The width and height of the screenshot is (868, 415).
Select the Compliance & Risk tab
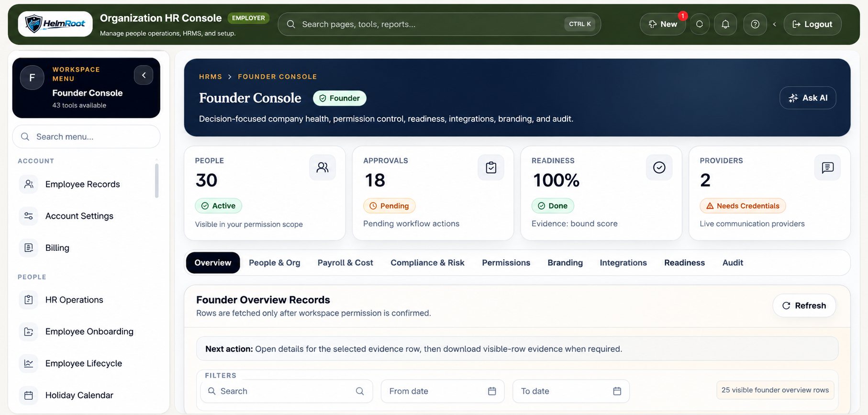tap(427, 263)
